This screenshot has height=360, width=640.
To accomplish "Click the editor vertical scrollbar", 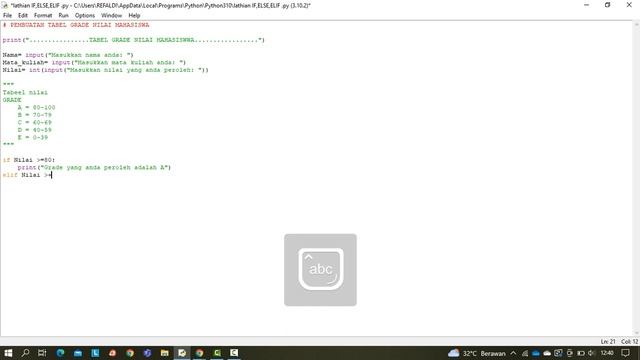I will pyautogui.click(x=636, y=178).
